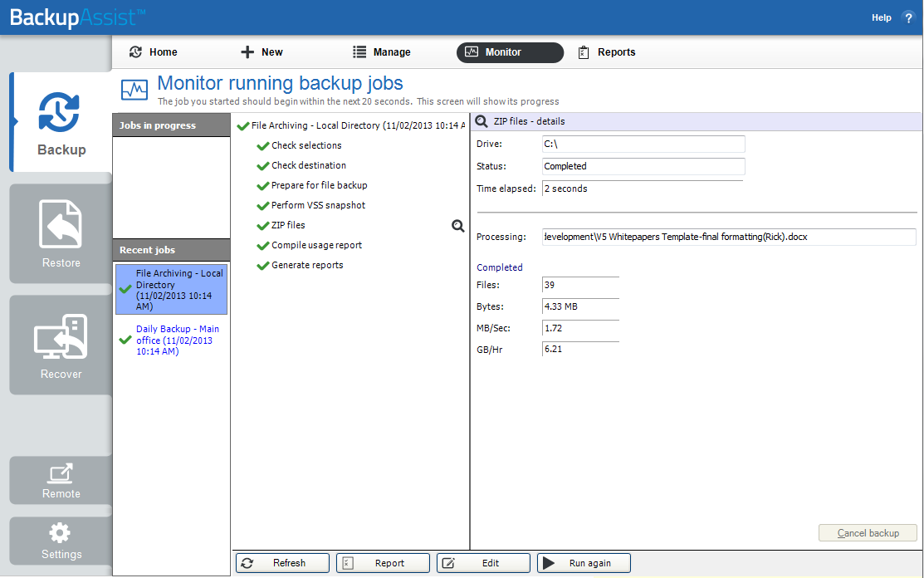924x578 pixels.
Task: Click the Run again button
Action: (x=584, y=563)
